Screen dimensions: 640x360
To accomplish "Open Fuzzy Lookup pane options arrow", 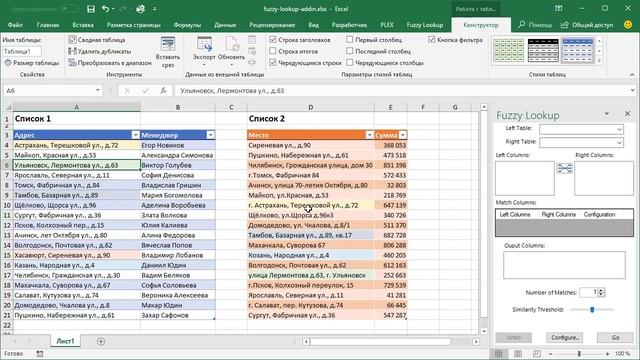I will click(x=607, y=114).
